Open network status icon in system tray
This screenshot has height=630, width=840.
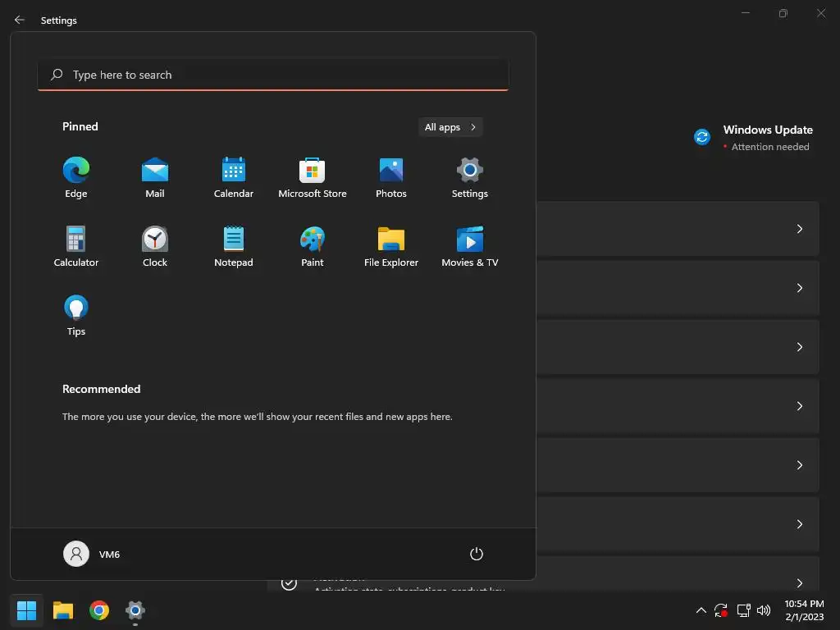[743, 610]
